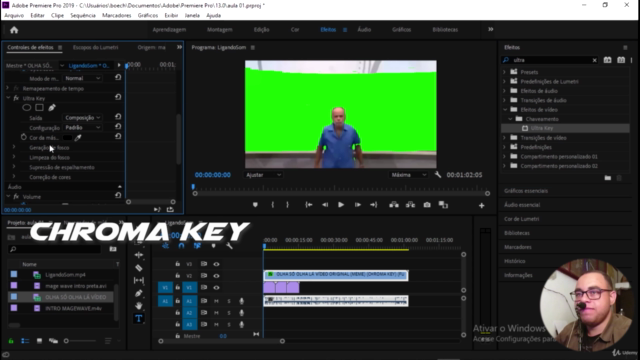Open the Saída Composição dropdown
This screenshot has width=640, height=360.
coord(82,118)
